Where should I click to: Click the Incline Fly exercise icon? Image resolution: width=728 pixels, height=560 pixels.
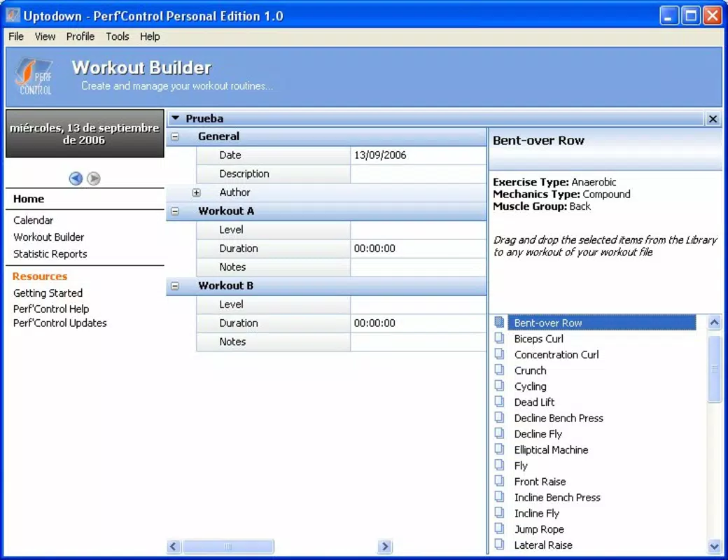[499, 512]
